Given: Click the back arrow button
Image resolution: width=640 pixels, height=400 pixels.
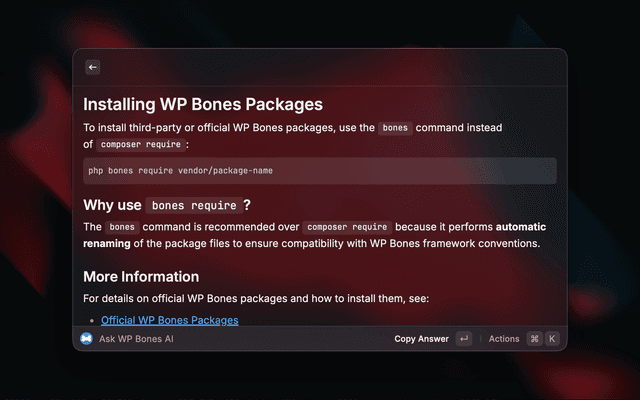Looking at the screenshot, I should pyautogui.click(x=93, y=67).
